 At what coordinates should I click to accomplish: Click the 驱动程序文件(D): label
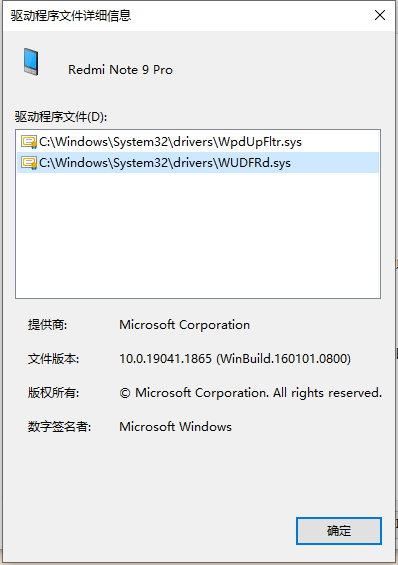pyautogui.click(x=61, y=117)
